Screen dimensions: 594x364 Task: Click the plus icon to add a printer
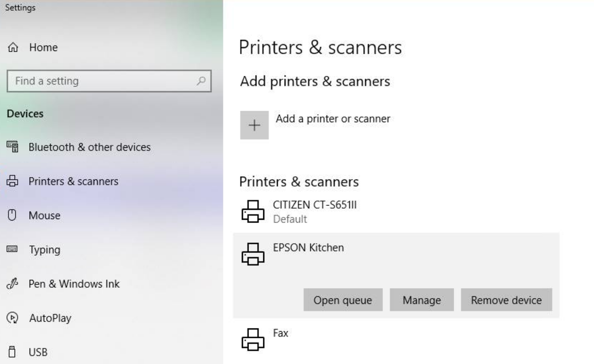(x=254, y=125)
